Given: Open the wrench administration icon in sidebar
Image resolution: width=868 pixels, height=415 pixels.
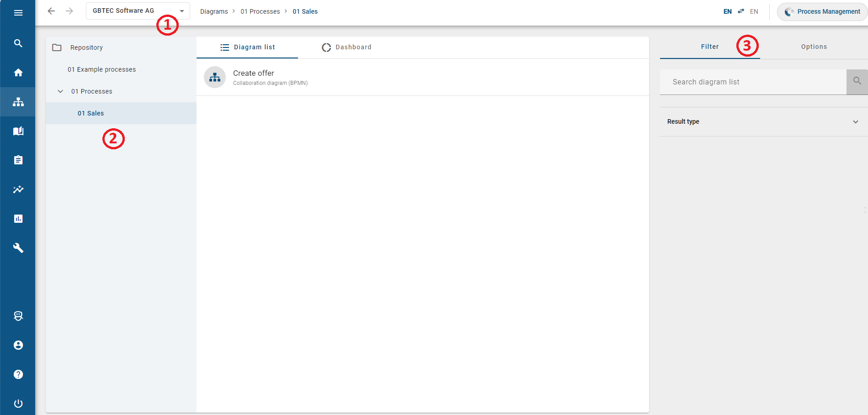Looking at the screenshot, I should (18, 248).
